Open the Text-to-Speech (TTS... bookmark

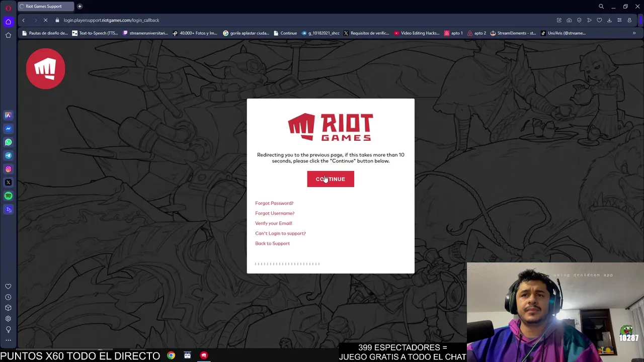tap(95, 33)
